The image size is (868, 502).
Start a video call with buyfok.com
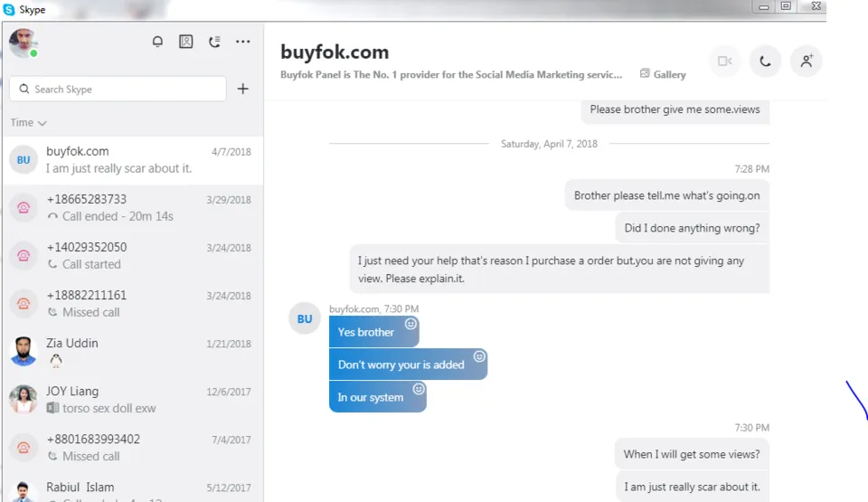[x=724, y=61]
